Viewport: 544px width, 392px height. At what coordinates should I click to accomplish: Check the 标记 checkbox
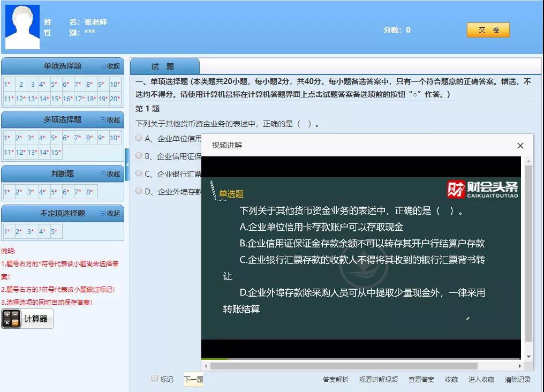155,379
